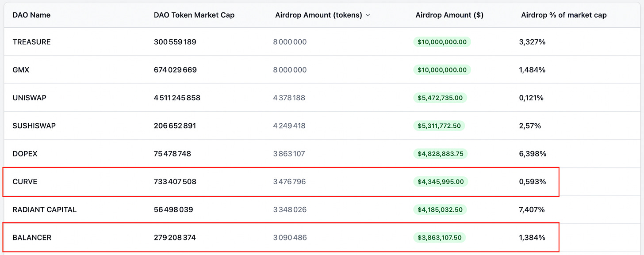The height and width of the screenshot is (255, 644).
Task: Select the RADIANT CAPITAL name cell
Action: click(45, 209)
